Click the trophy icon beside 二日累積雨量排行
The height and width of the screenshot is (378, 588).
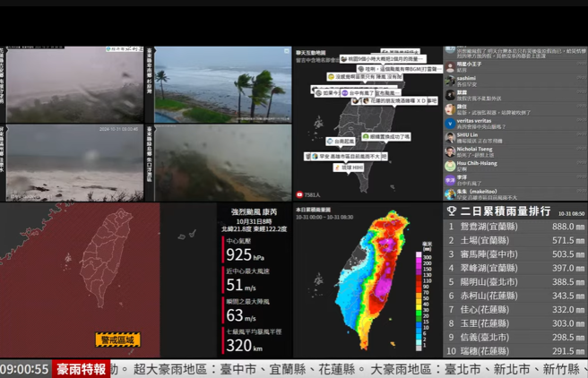tap(452, 210)
